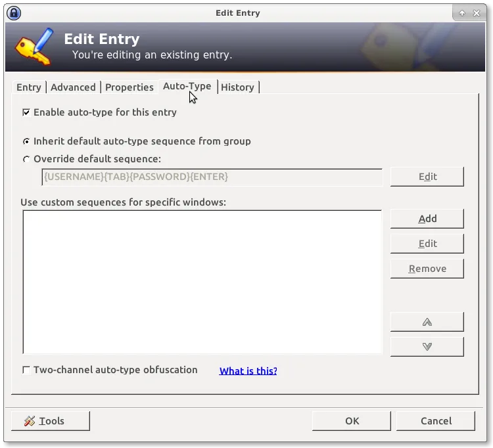
Task: Click Edit next to default sequence field
Action: click(x=427, y=177)
